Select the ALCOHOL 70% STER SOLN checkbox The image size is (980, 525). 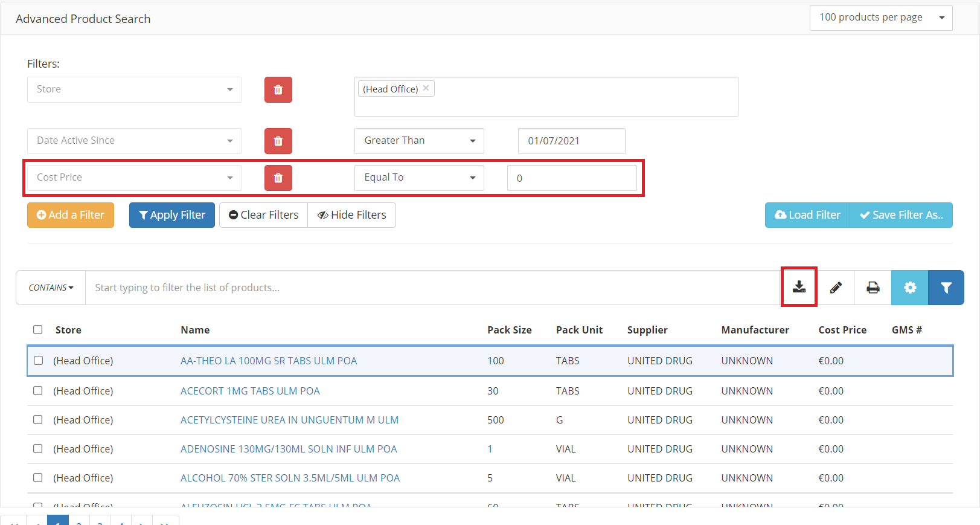(x=38, y=478)
